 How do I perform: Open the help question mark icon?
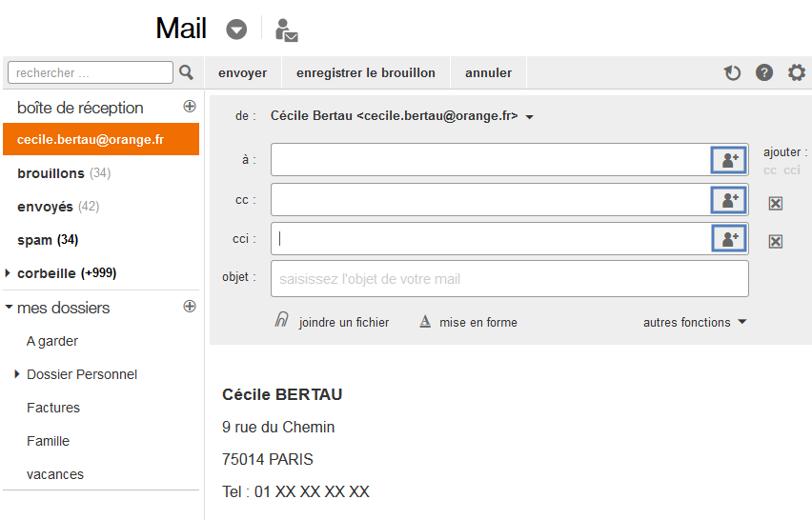pos(764,72)
